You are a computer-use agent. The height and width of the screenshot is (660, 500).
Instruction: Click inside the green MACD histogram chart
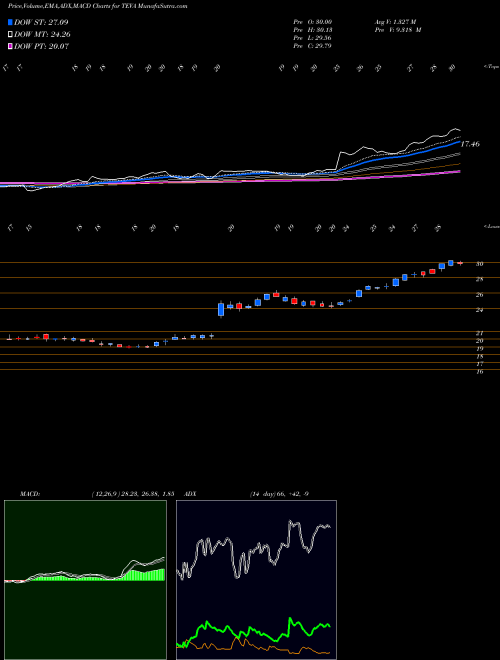click(85, 580)
